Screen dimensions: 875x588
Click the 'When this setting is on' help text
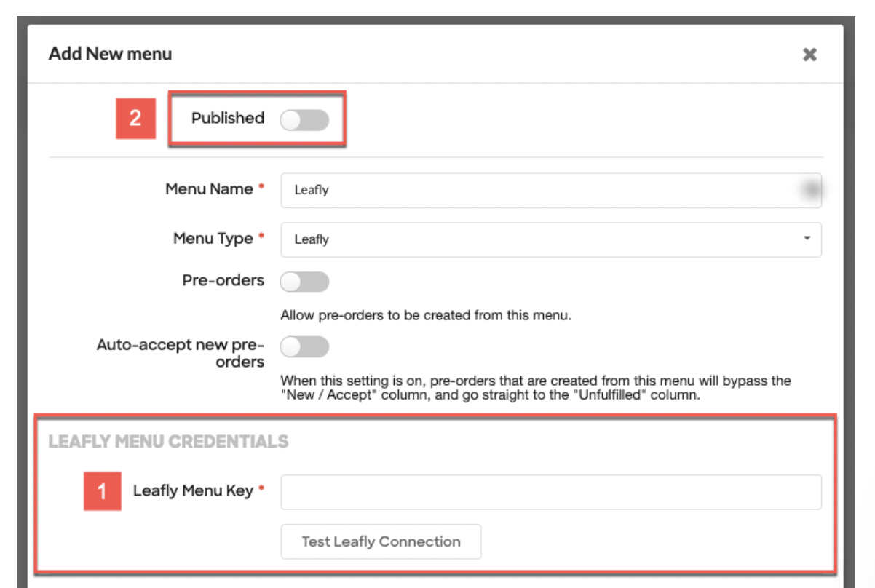tap(536, 389)
